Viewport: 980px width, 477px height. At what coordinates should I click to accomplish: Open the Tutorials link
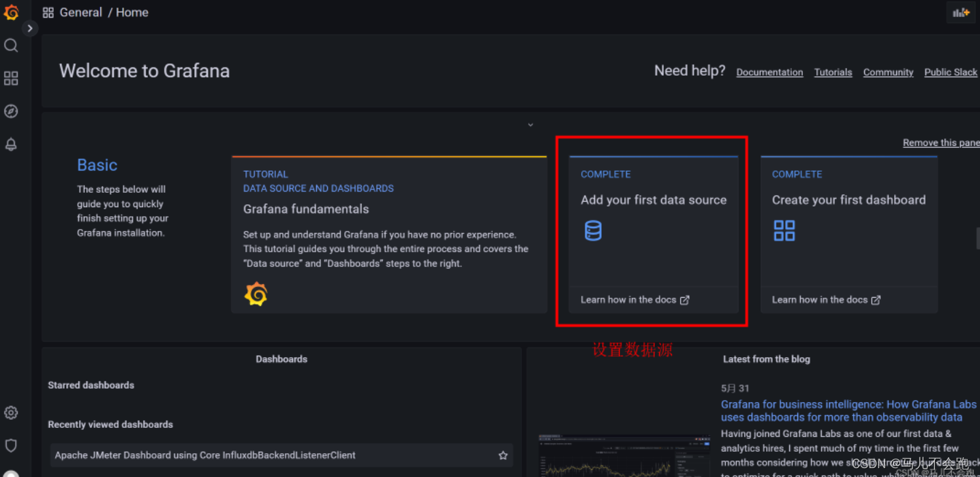(833, 72)
